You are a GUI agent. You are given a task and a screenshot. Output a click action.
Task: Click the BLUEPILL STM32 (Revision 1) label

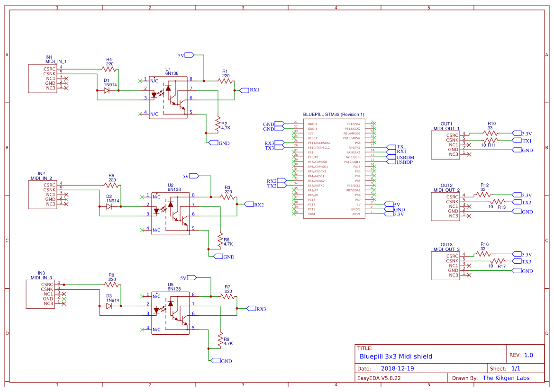[333, 114]
